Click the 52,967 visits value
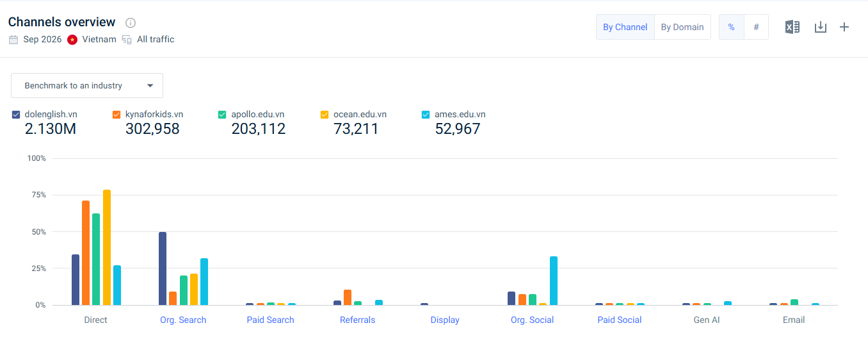This screenshot has width=868, height=346. [458, 129]
